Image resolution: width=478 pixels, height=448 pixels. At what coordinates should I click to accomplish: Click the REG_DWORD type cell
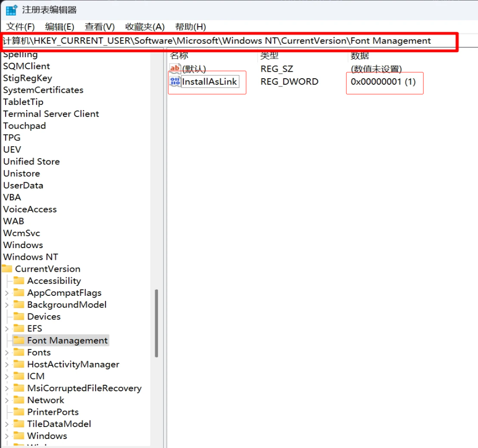(289, 82)
